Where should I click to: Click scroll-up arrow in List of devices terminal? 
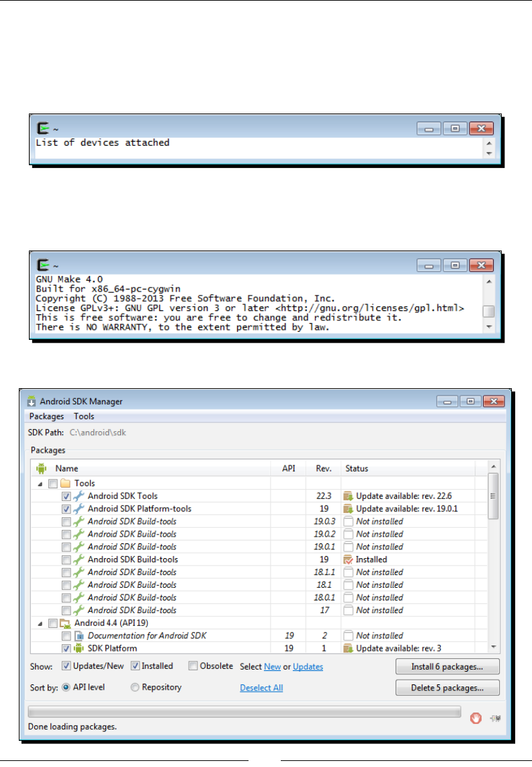(489, 143)
